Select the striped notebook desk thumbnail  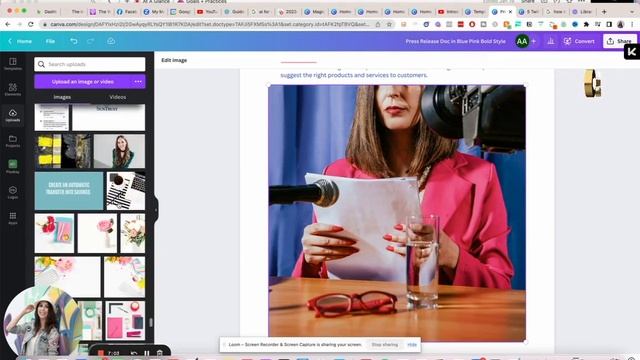(x=126, y=191)
